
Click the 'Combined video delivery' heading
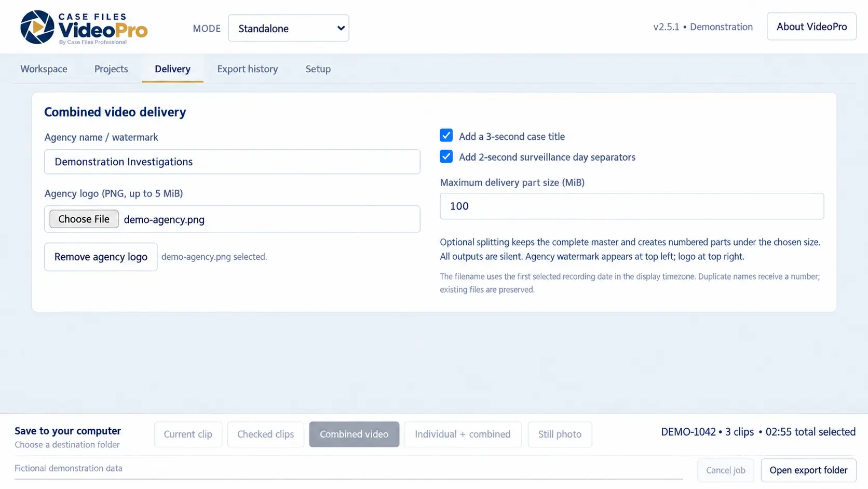pos(115,112)
